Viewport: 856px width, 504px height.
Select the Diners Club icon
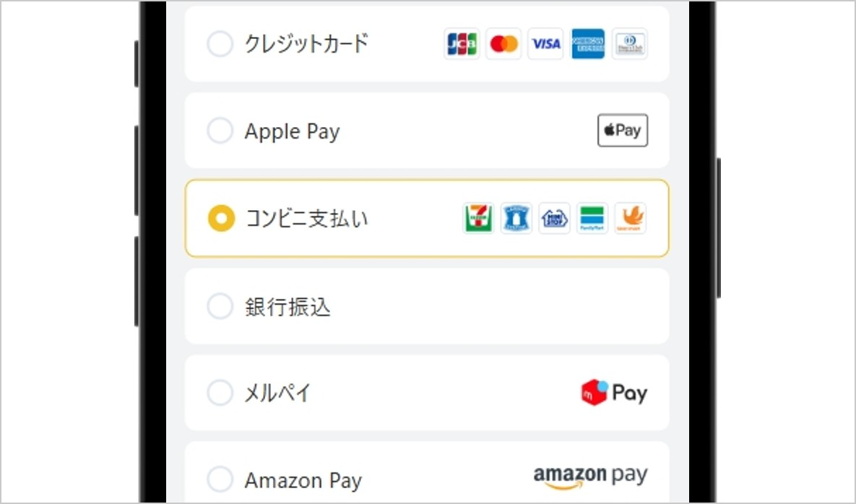click(x=629, y=44)
